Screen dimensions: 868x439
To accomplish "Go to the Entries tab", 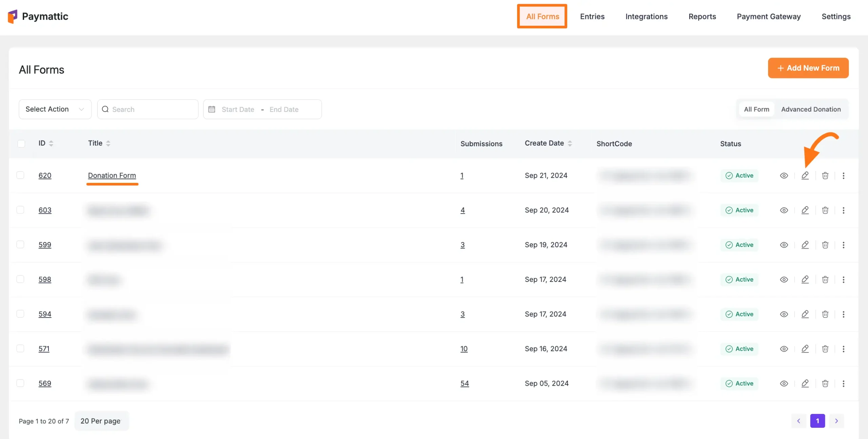I will (592, 16).
